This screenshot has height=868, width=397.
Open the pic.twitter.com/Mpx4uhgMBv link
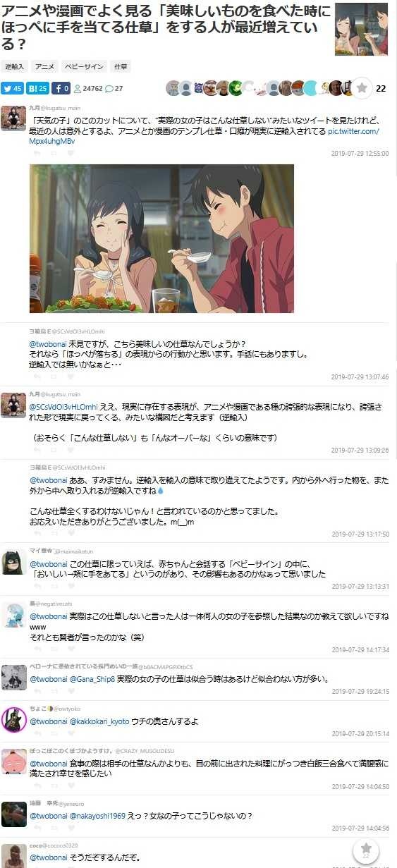(x=204, y=136)
